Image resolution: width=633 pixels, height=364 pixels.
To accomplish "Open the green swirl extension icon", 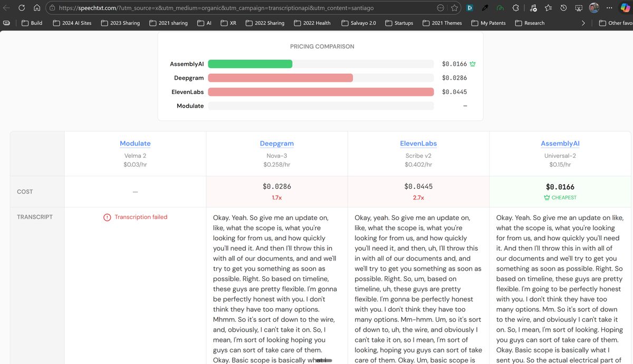I will [500, 8].
